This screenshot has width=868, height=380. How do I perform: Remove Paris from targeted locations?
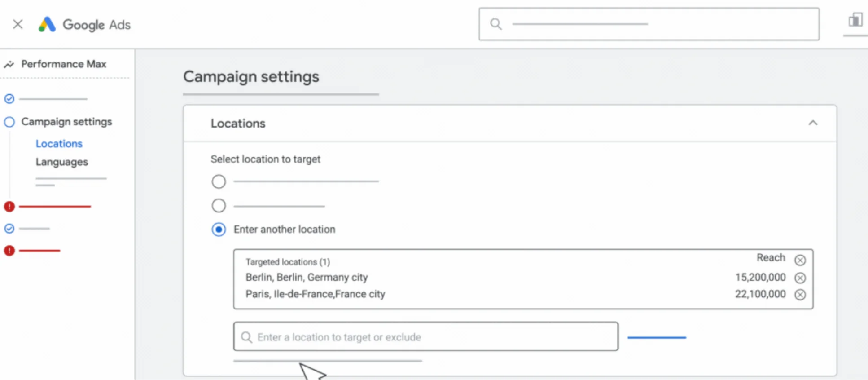(800, 295)
